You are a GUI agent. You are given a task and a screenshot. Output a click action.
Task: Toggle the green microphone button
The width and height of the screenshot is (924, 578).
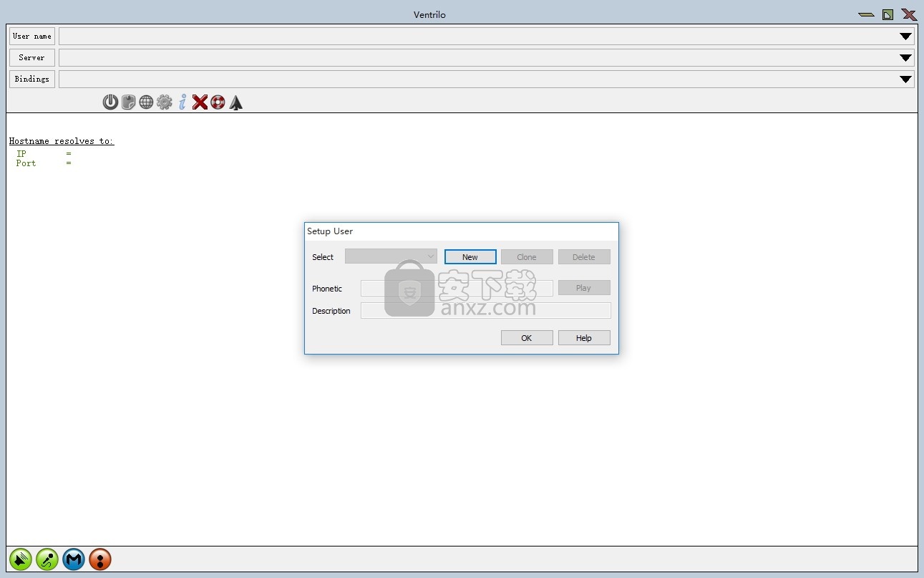[47, 559]
